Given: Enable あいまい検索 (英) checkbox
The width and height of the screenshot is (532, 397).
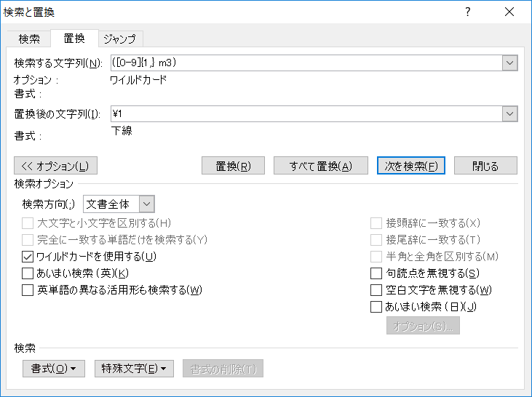Looking at the screenshot, I should (28, 273).
